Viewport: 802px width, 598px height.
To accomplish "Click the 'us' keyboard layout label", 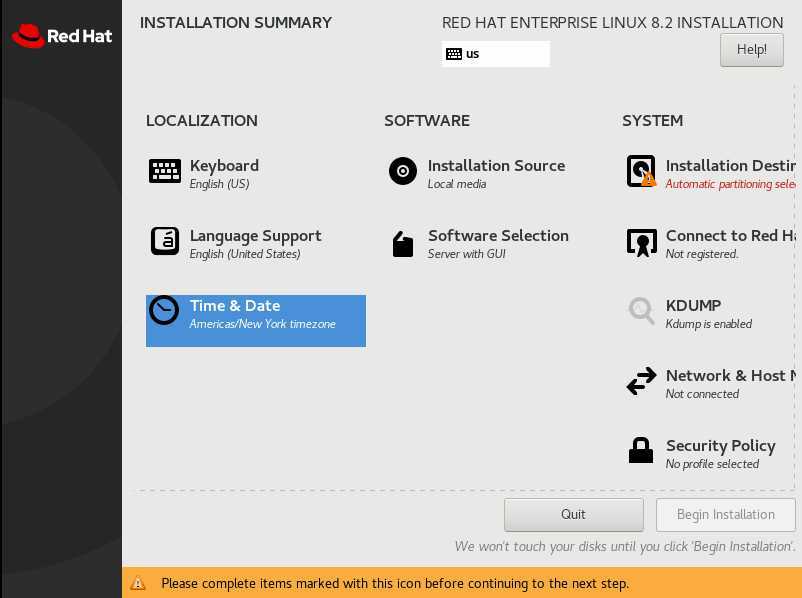I will point(472,54).
